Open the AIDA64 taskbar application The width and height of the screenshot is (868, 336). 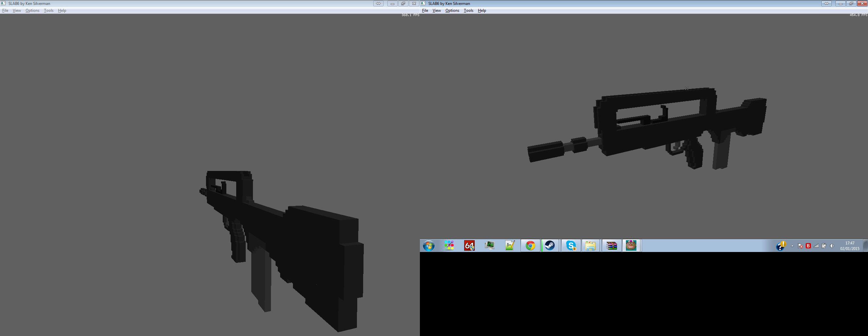tap(469, 246)
